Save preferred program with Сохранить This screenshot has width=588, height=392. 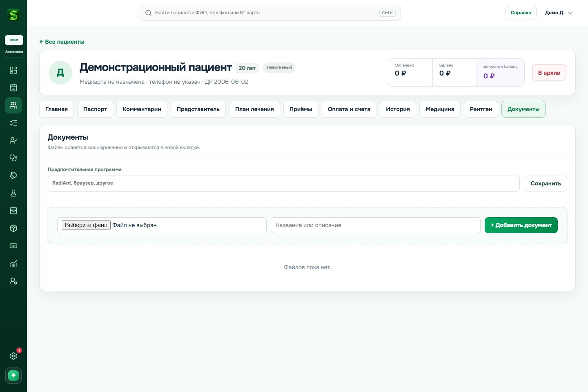tap(546, 184)
